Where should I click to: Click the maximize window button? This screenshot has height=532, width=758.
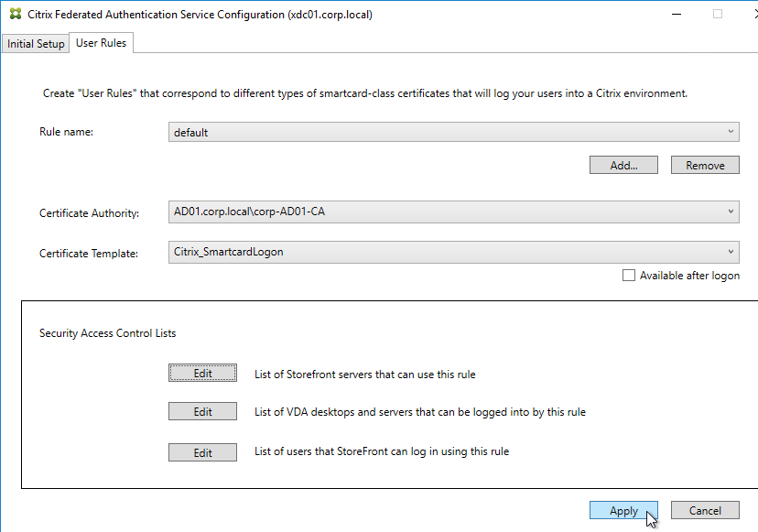pyautogui.click(x=718, y=14)
